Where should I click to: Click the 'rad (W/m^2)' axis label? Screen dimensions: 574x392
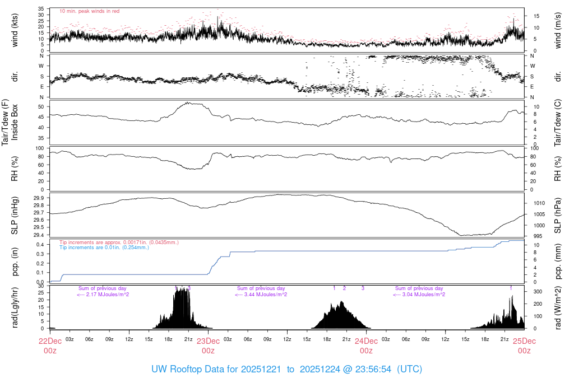tap(558, 308)
